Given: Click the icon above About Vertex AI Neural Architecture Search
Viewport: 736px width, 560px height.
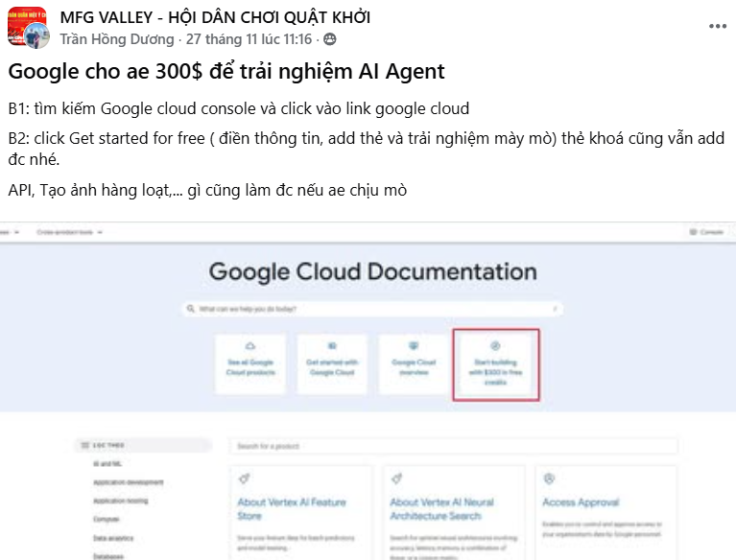Looking at the screenshot, I should (x=397, y=478).
